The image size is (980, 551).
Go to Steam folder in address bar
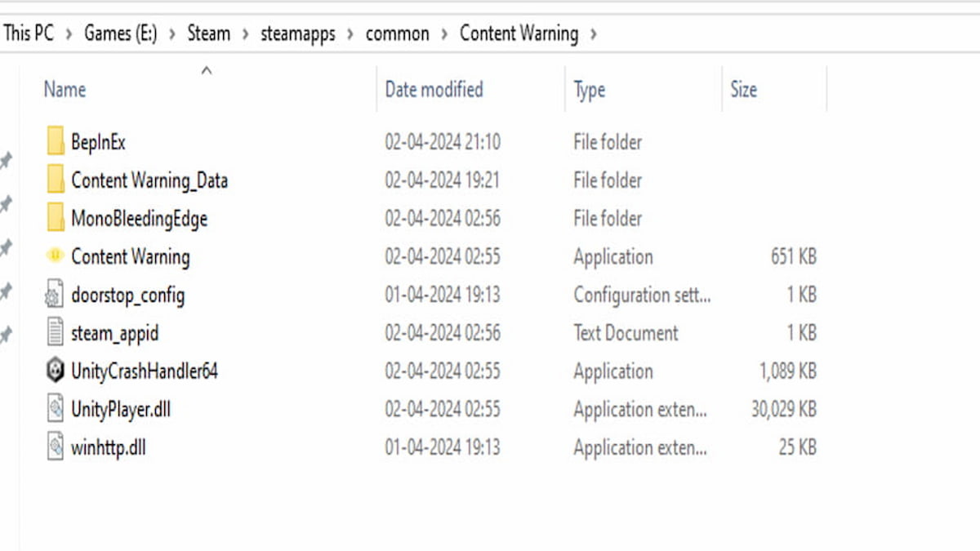pyautogui.click(x=208, y=34)
